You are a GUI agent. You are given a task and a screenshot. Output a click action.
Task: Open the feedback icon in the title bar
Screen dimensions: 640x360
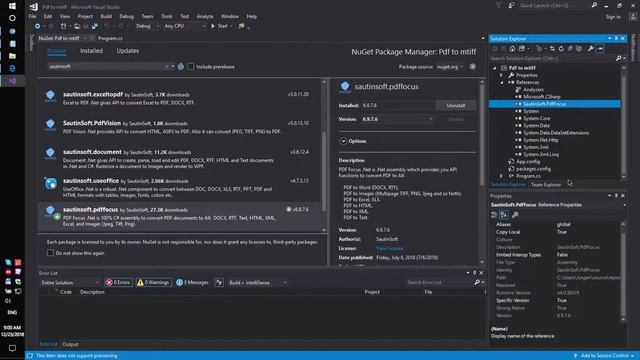tap(511, 5)
